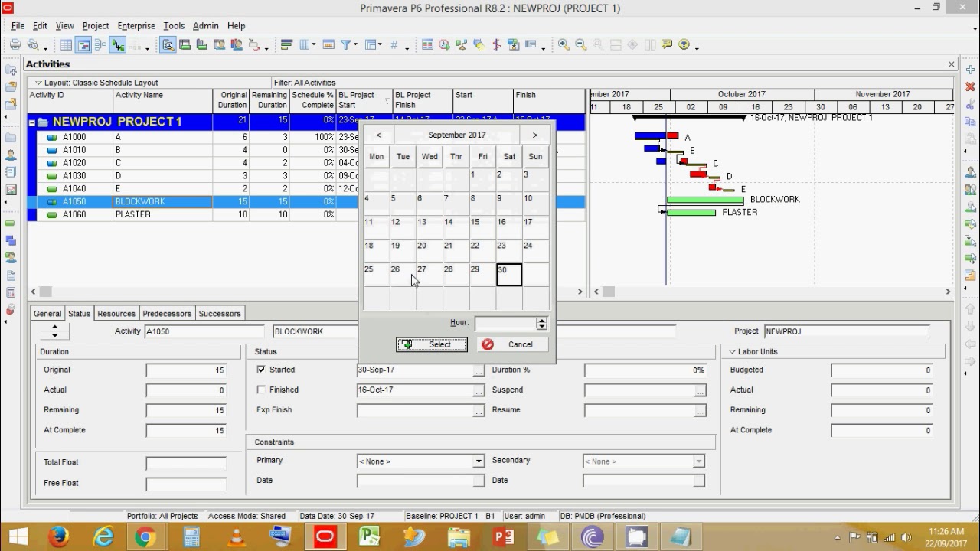Click the Bars layout toolbar icon
The height and width of the screenshot is (551, 980).
pyautogui.click(x=287, y=45)
